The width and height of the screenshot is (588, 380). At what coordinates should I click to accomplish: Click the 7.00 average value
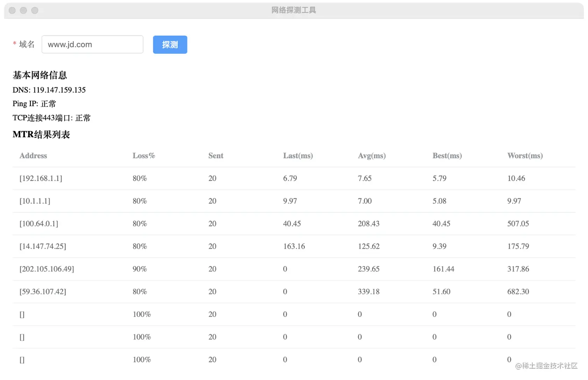click(x=365, y=201)
